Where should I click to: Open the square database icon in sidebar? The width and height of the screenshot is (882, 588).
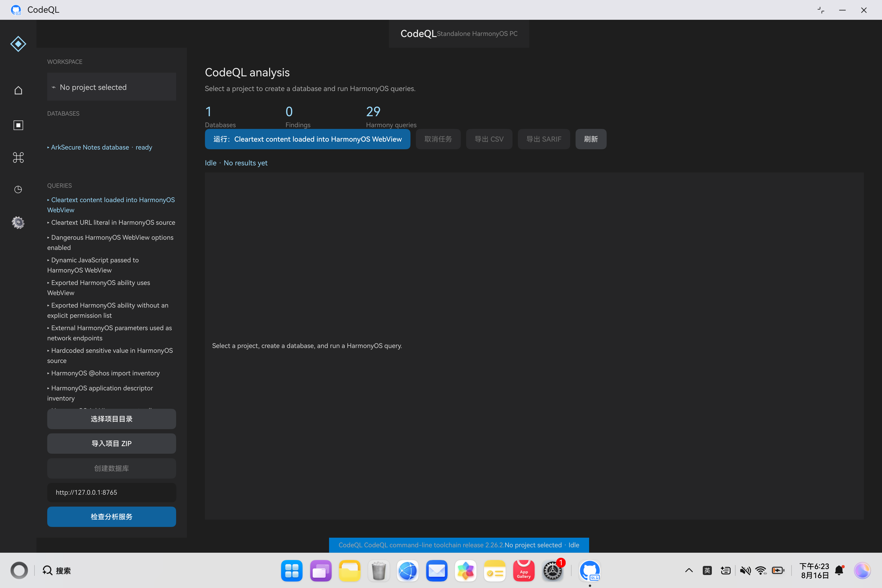[18, 125]
